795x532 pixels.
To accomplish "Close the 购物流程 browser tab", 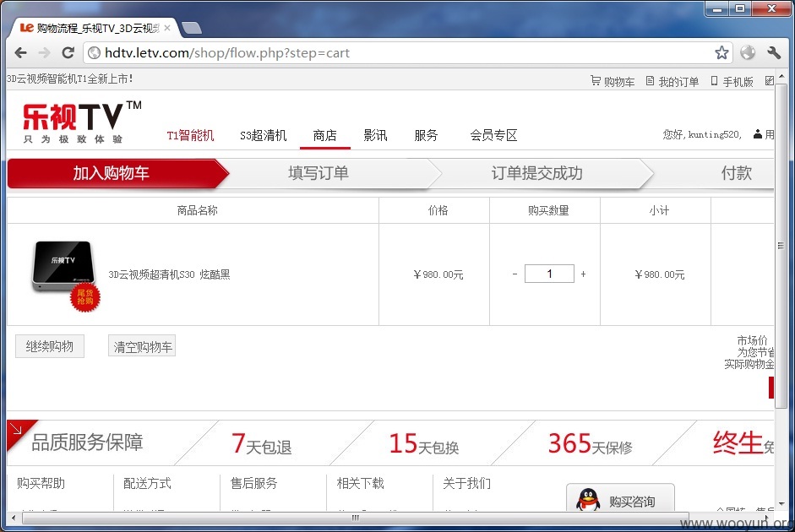I will tap(166, 28).
